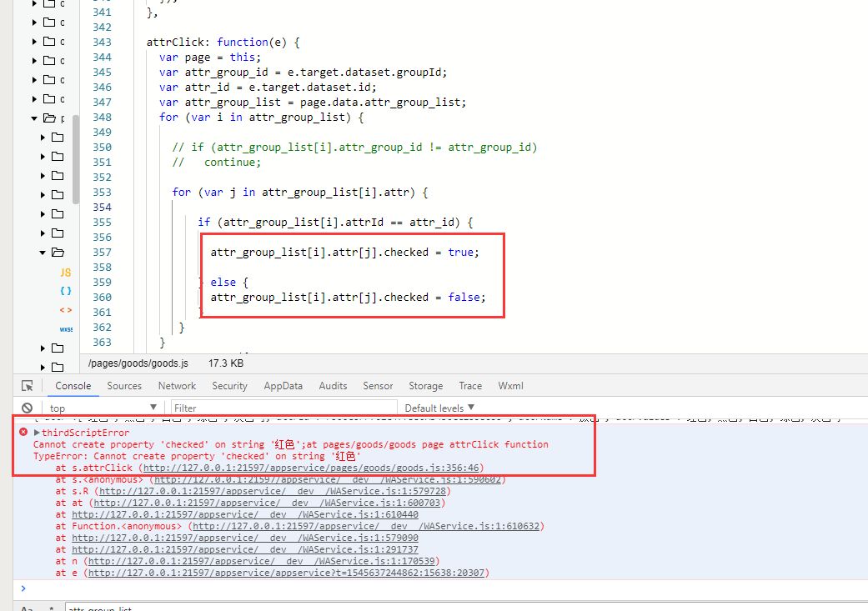Open the WAService.js:1:590602 link
868x611 pixels.
click(327, 479)
